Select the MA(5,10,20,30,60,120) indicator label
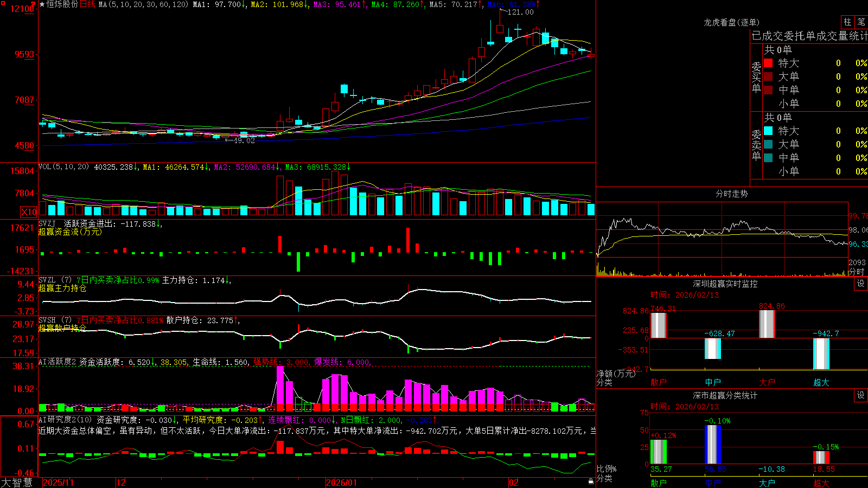The width and height of the screenshot is (868, 488). click(x=143, y=4)
